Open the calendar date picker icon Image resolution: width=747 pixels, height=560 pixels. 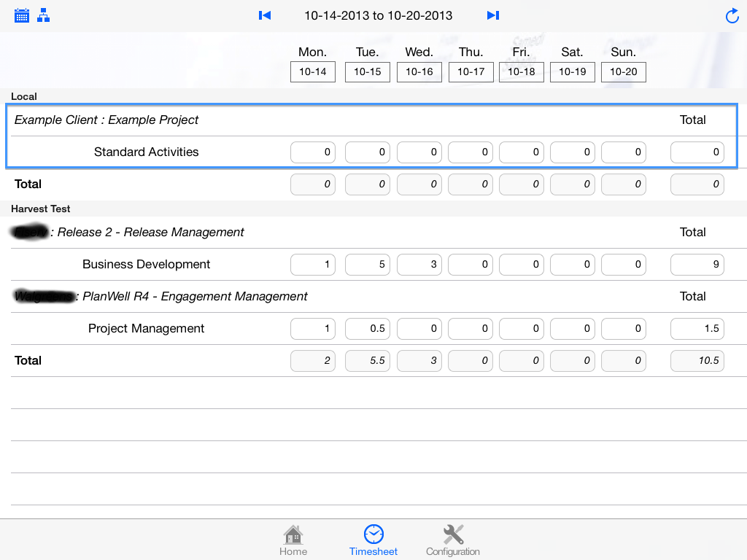point(21,16)
